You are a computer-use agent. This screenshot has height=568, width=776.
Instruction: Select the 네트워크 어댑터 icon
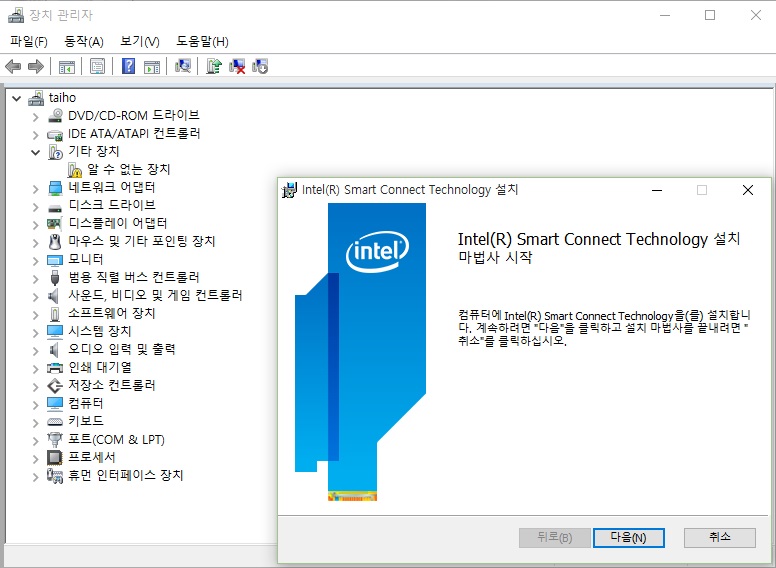click(x=55, y=188)
